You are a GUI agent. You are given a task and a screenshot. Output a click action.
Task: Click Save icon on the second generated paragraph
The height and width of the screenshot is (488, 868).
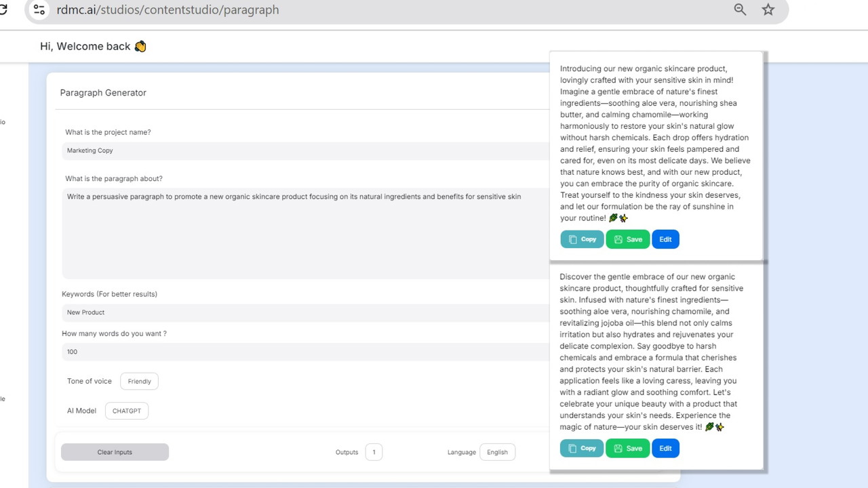tap(618, 448)
